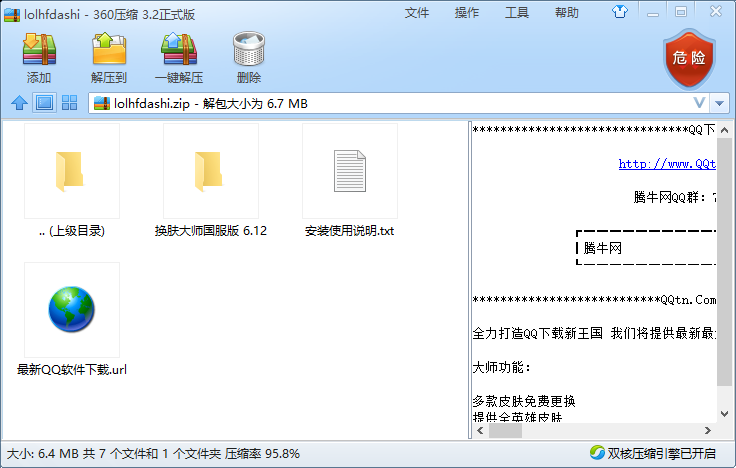
Task: Click the zip icon in the address bar
Action: [102, 103]
